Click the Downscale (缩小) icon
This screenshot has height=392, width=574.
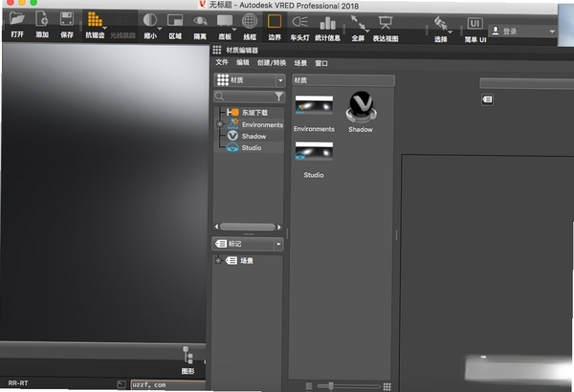(150, 20)
